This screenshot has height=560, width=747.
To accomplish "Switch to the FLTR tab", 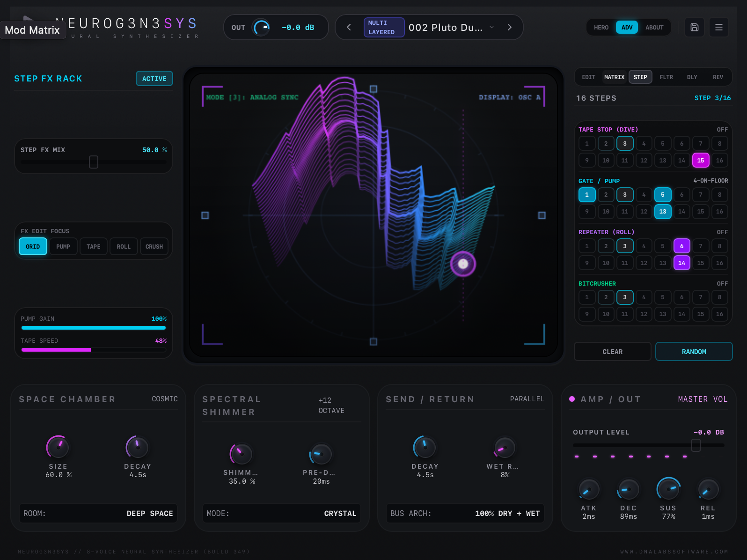I will (x=666, y=77).
